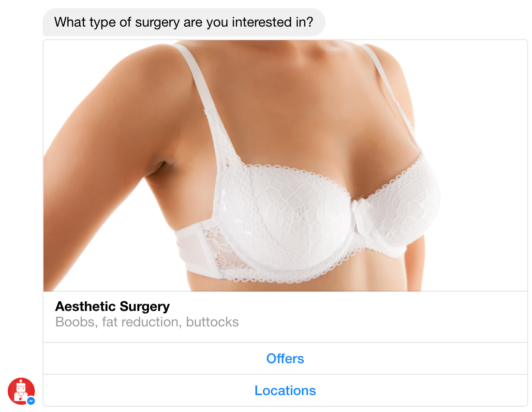
Task: Click the blue Messenger badge on avatar
Action: pos(31,401)
